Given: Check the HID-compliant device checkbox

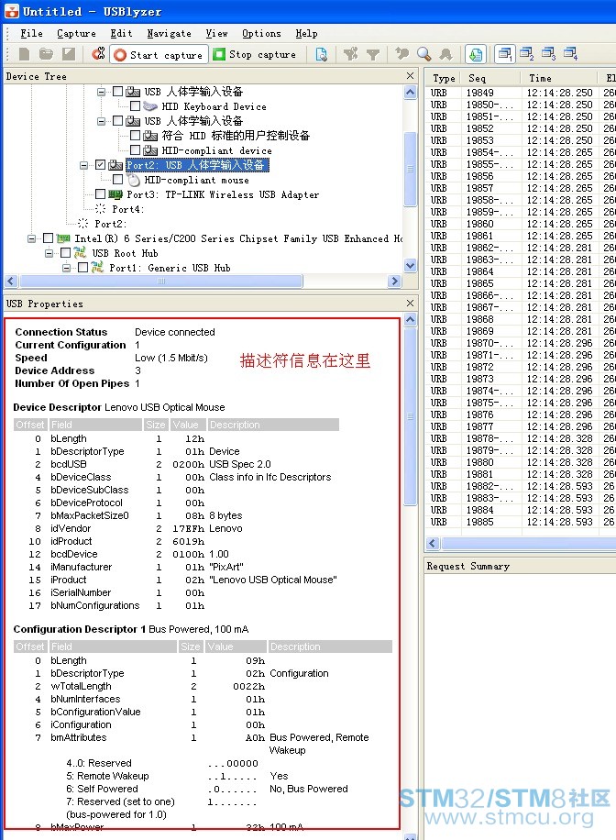Looking at the screenshot, I should pyautogui.click(x=136, y=150).
